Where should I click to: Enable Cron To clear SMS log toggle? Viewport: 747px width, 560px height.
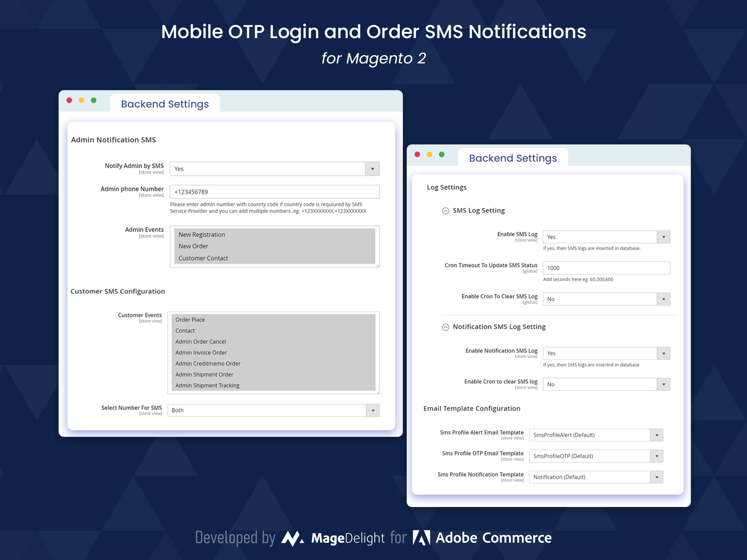[606, 386]
